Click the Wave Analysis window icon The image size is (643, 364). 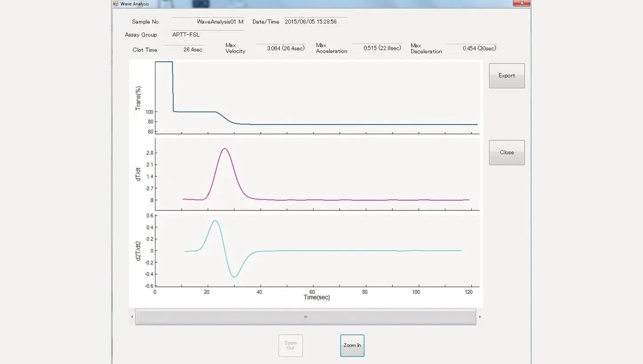[x=115, y=4]
